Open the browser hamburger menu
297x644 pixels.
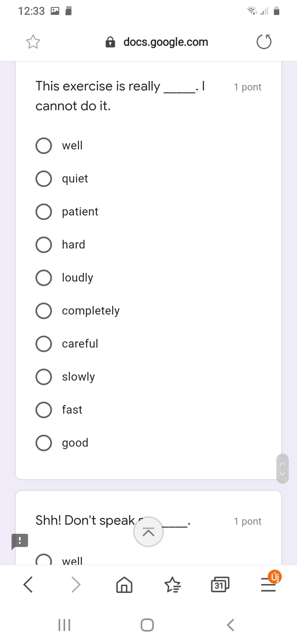coord(268,585)
